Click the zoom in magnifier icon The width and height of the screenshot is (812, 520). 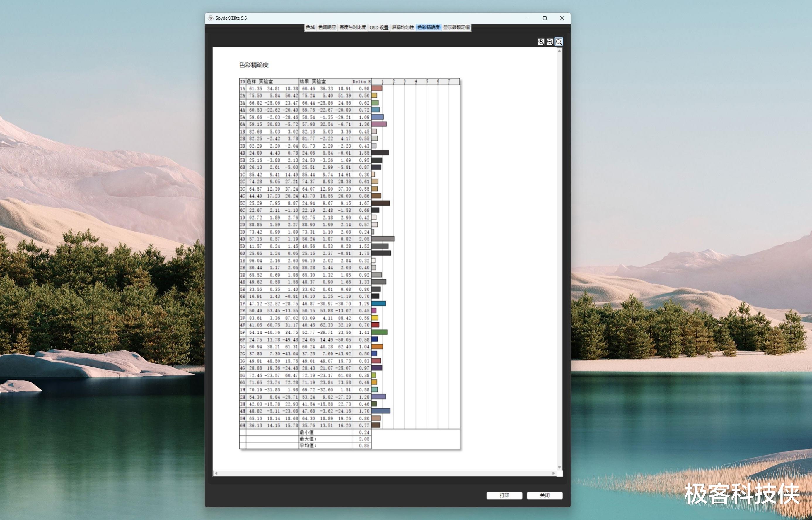click(x=541, y=42)
